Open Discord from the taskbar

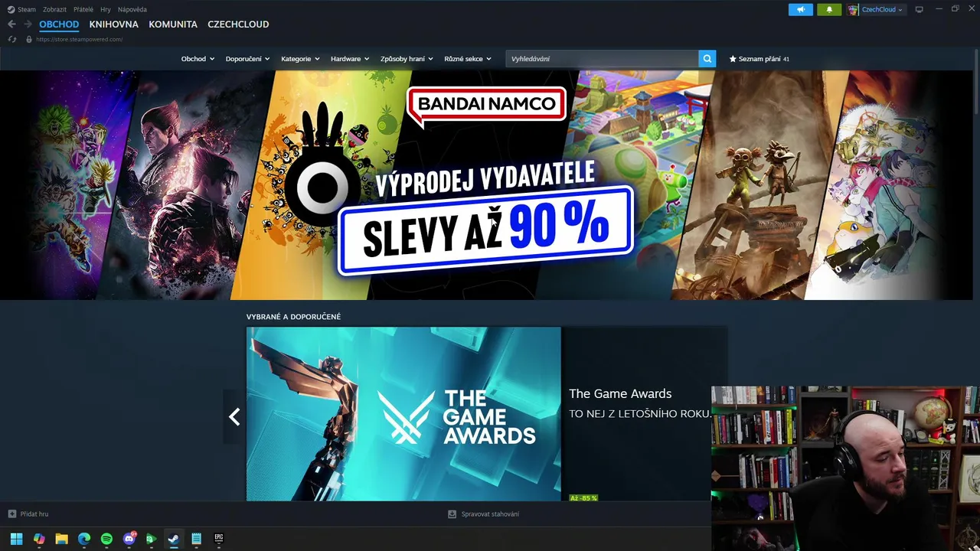pyautogui.click(x=129, y=539)
